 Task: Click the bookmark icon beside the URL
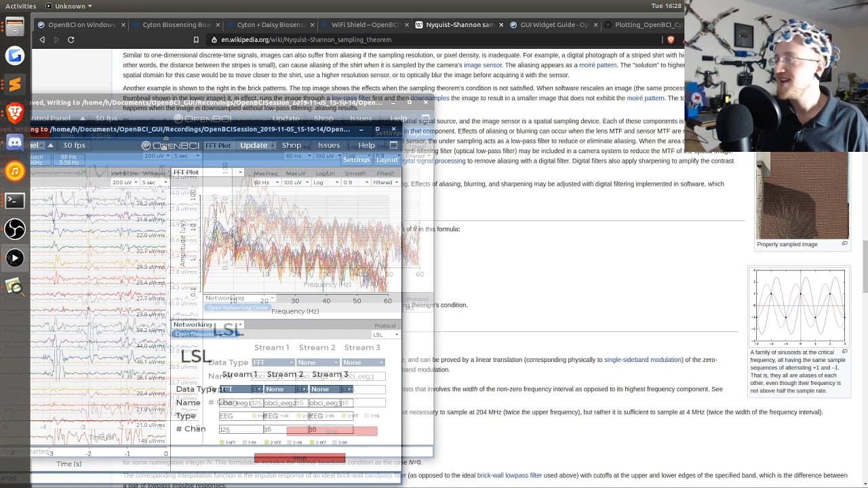pos(197,40)
